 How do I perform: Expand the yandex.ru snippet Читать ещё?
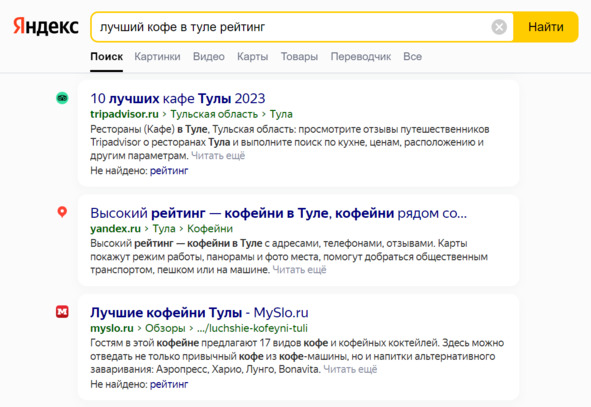pos(299,270)
